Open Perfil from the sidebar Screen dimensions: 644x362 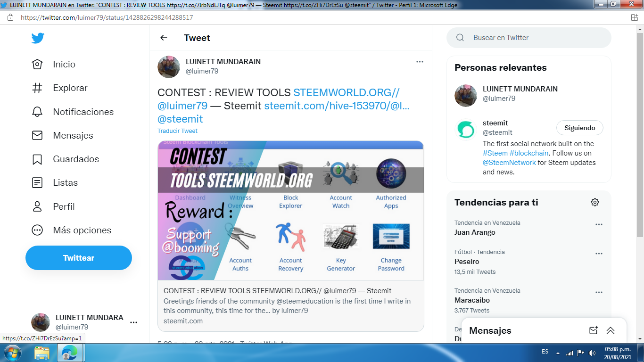pyautogui.click(x=64, y=206)
